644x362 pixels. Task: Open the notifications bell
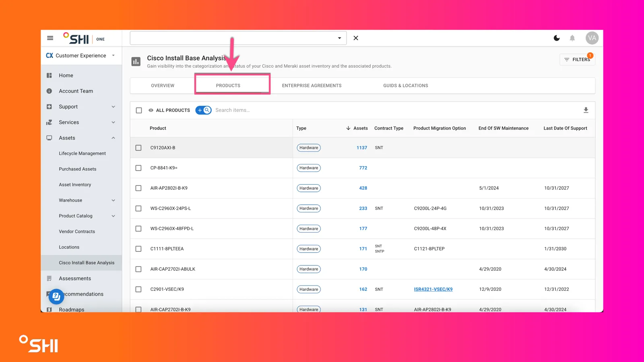[572, 38]
